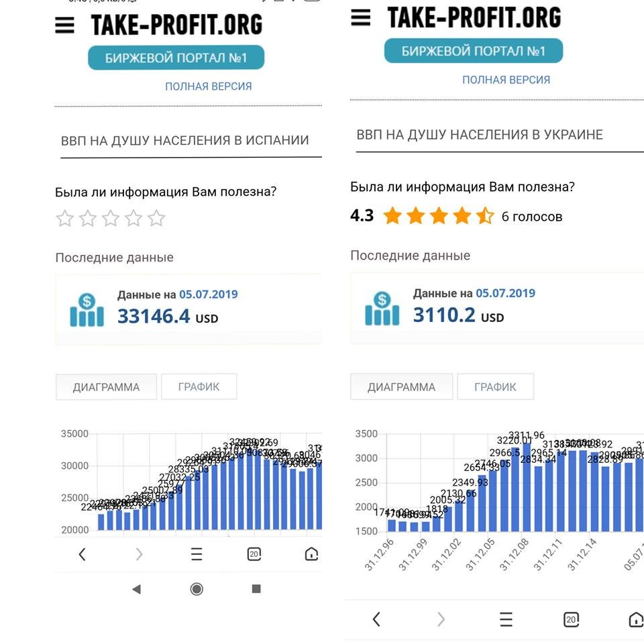Viewport: 644px width, 644px height.
Task: Open browser menu icon in left screenshot
Action: point(197,554)
